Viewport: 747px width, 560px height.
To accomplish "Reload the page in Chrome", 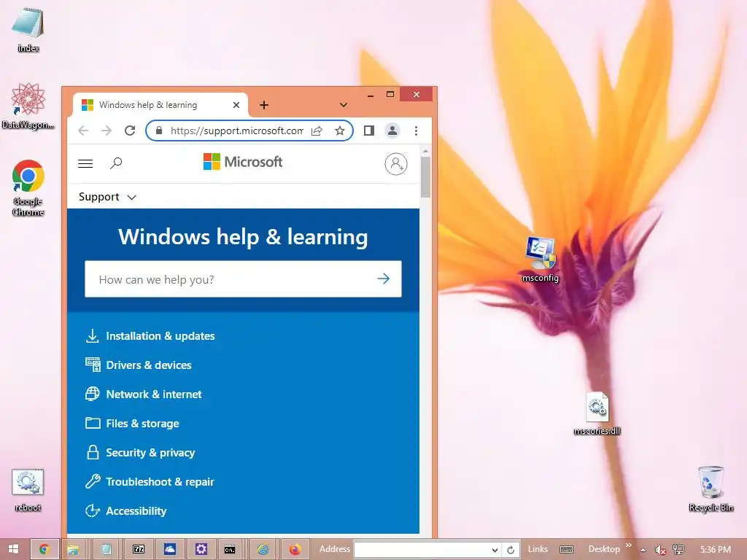I will pyautogui.click(x=130, y=131).
